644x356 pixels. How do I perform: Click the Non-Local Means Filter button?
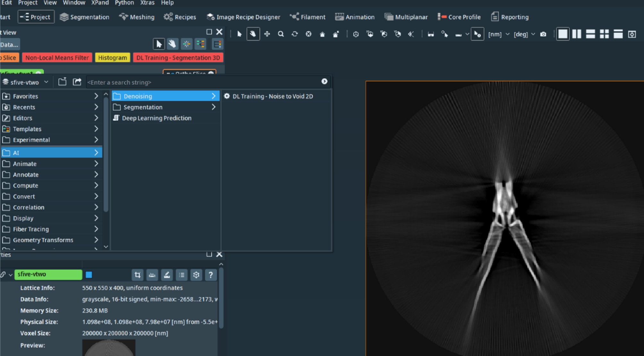(x=57, y=58)
